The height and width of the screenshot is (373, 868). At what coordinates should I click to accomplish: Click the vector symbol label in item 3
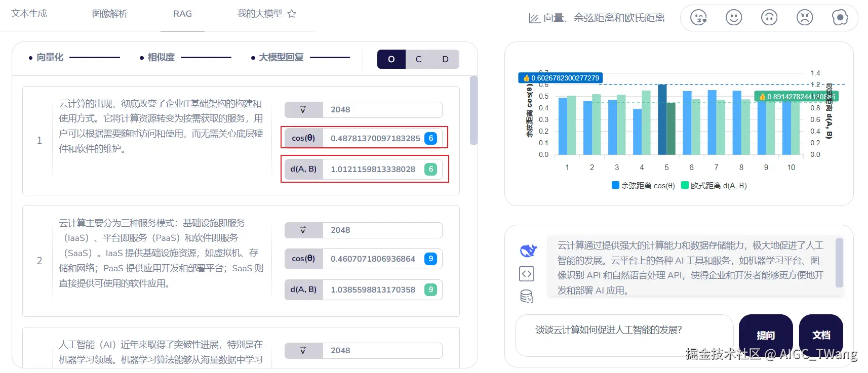click(303, 351)
